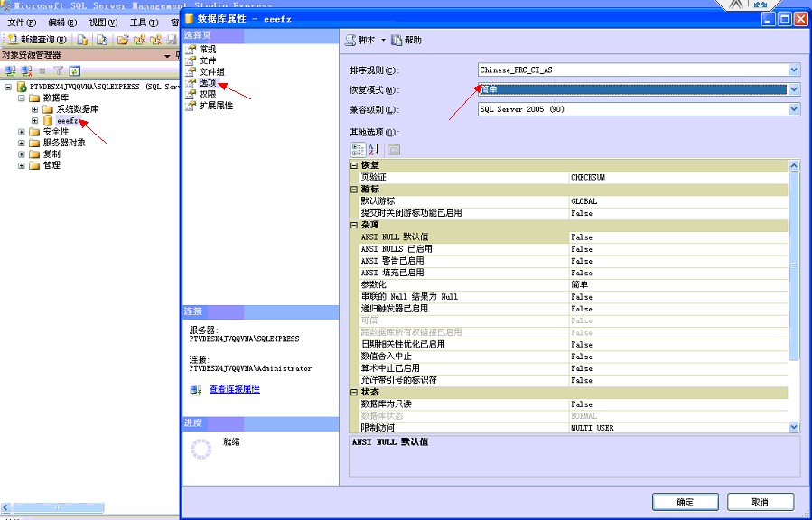This screenshot has width=812, height=520.
Task: Click the 帮助 help button
Action: pos(406,41)
